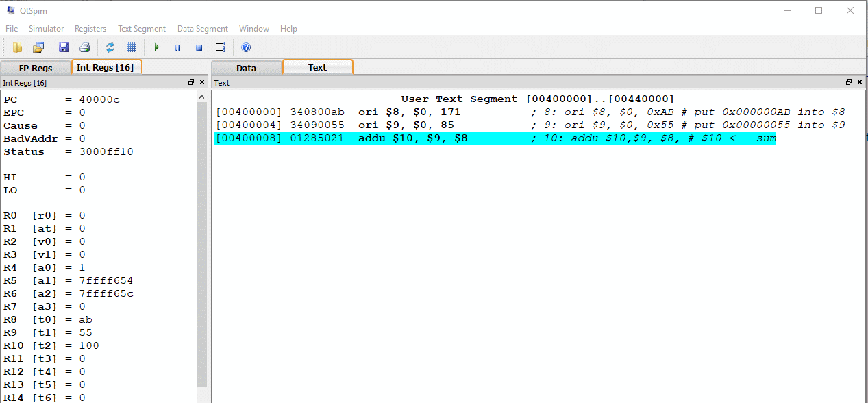Viewport: 868px width, 403px height.
Task: Single step through the program
Action: coord(221,47)
